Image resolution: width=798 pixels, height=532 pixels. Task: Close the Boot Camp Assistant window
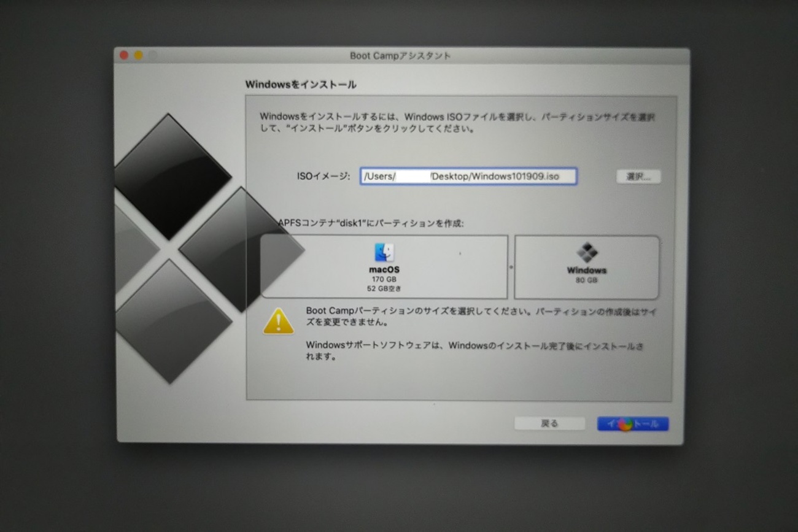click(x=124, y=55)
